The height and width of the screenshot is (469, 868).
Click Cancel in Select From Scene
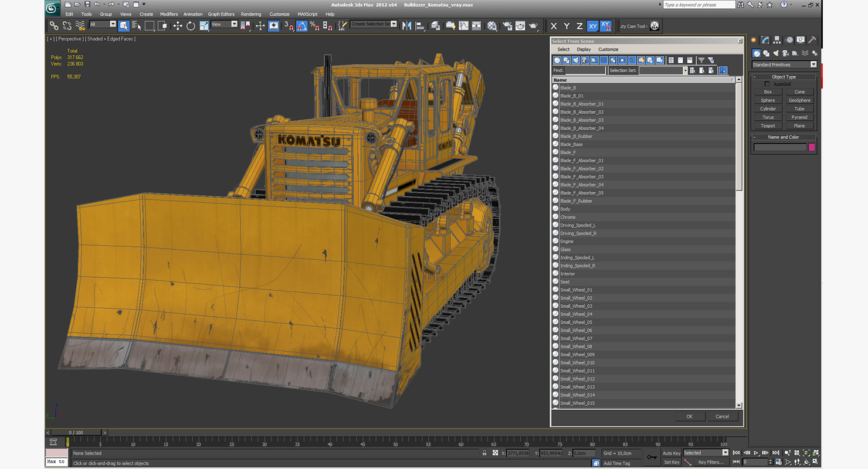tap(722, 416)
